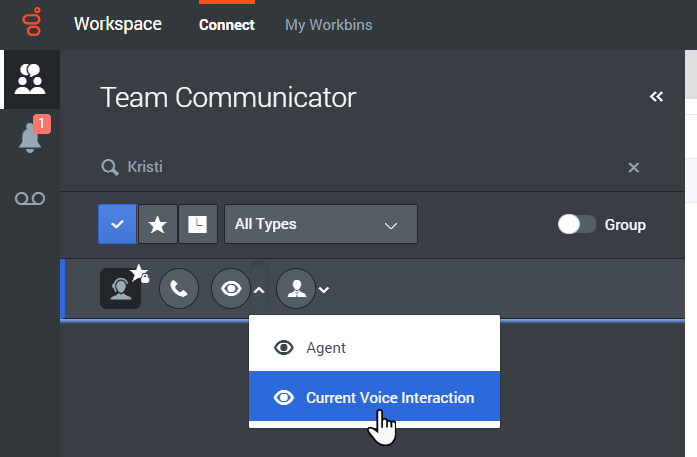Collapse Team Communicator panel with double chevron
The image size is (697, 457).
[656, 96]
